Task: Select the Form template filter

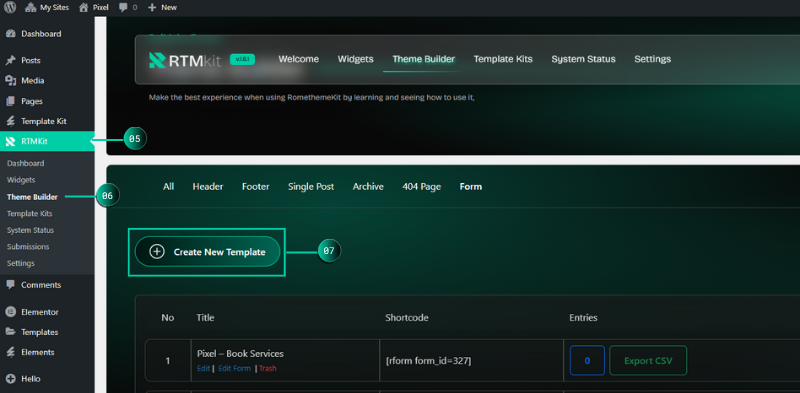Action: pos(470,187)
